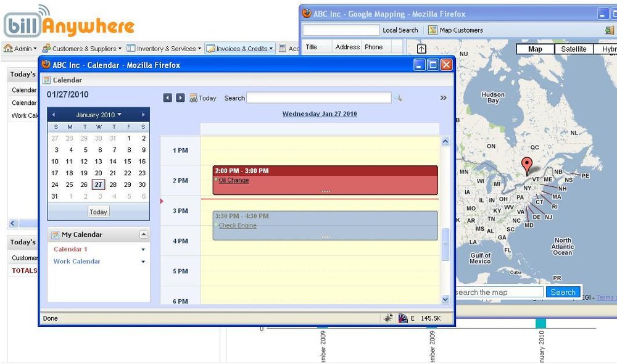Click the billAnywhere logo
Screen dimensions: 617x364
[x=69, y=22]
